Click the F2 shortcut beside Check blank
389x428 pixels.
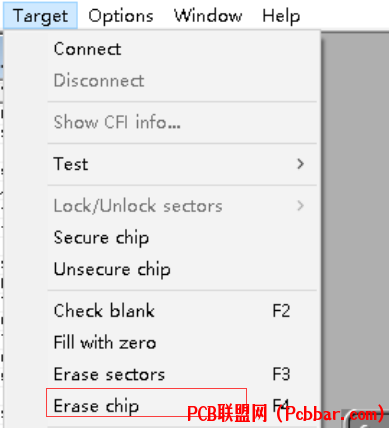[x=281, y=311]
